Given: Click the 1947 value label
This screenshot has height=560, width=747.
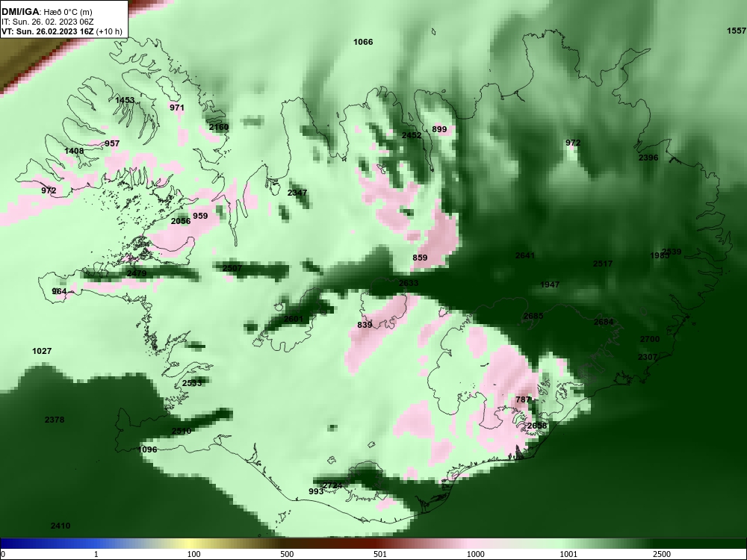Looking at the screenshot, I should point(550,284).
